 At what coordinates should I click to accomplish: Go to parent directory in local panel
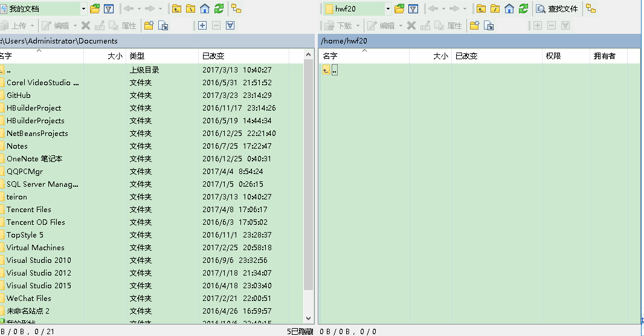pos(176,8)
